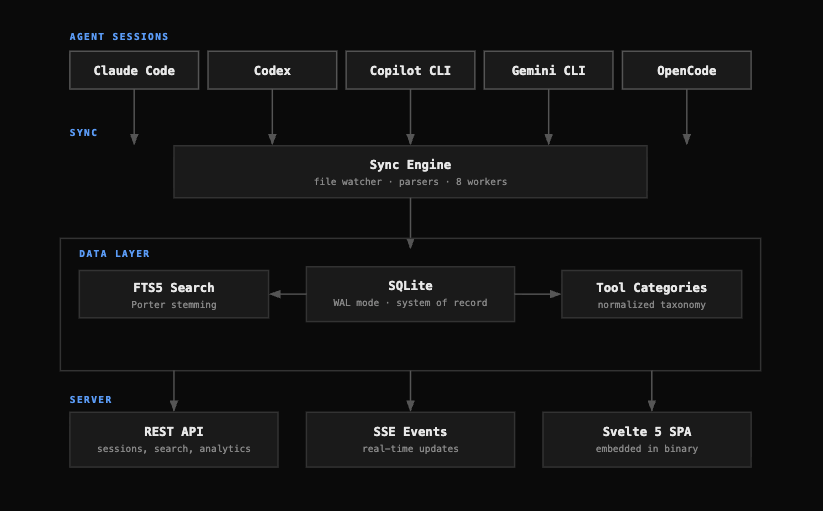
Task: Select the Sync Engine block
Action: click(410, 172)
